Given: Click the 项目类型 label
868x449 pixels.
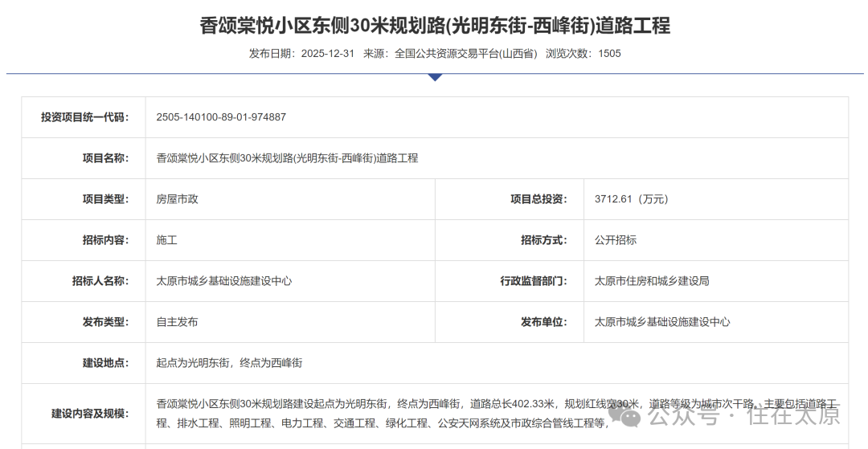Looking at the screenshot, I should coord(105,199).
